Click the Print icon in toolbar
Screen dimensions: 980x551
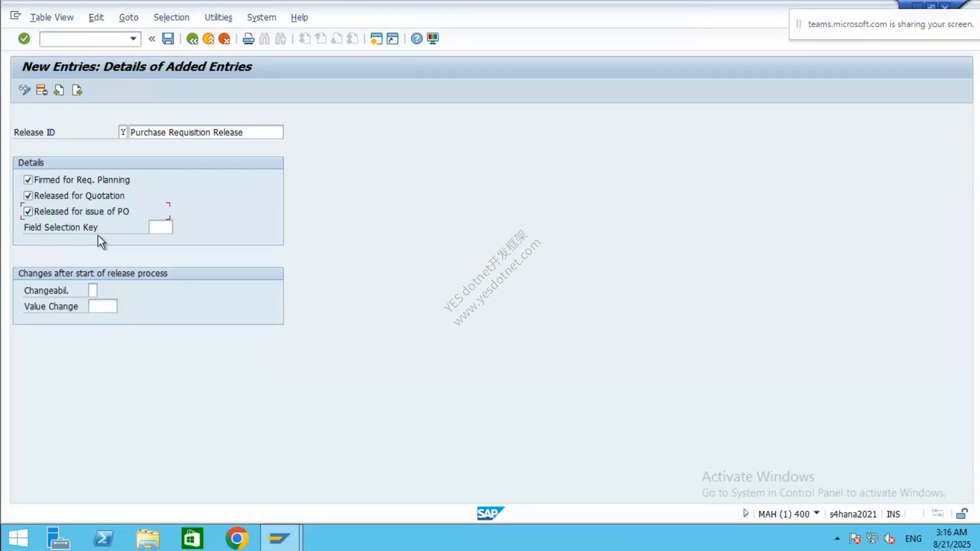(249, 39)
